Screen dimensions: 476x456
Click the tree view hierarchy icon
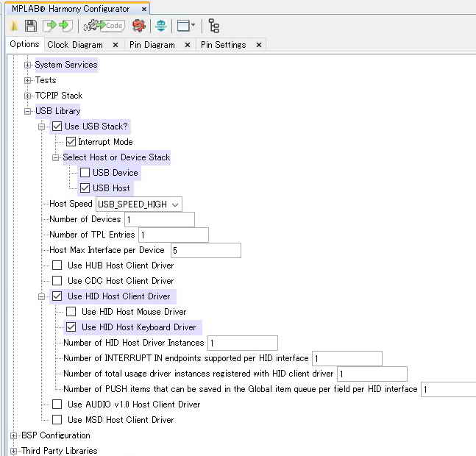[213, 26]
